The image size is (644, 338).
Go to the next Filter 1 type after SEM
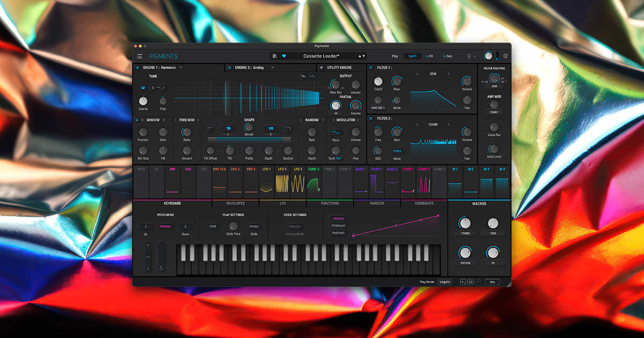pos(449,74)
